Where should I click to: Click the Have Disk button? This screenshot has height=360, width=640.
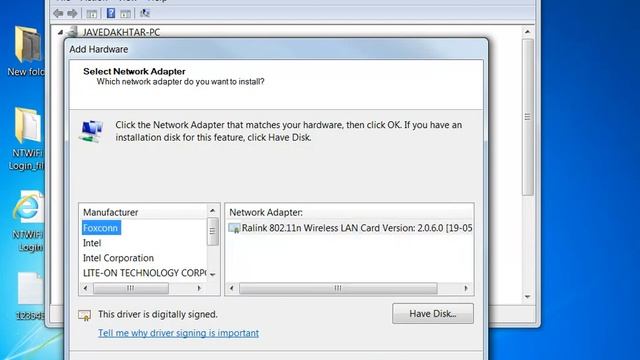(433, 313)
